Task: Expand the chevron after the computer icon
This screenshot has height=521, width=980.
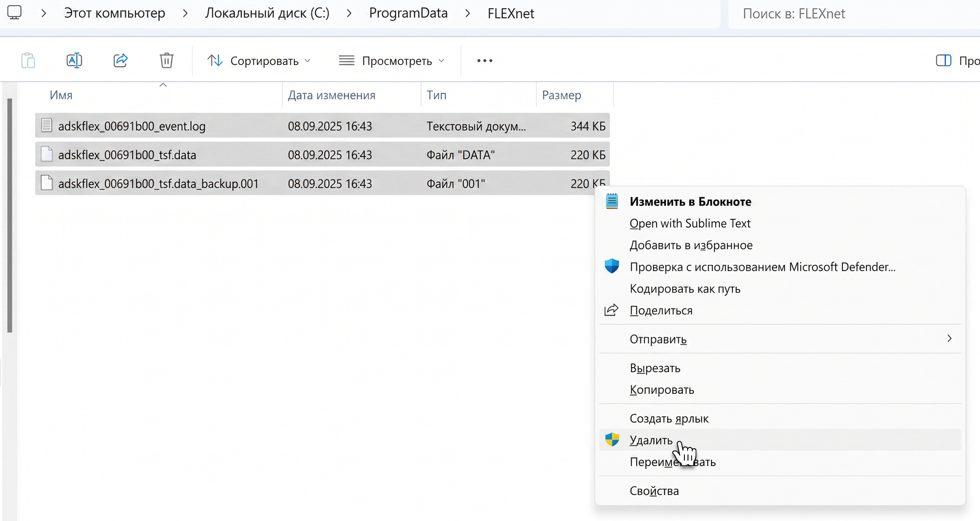Action: click(x=44, y=13)
